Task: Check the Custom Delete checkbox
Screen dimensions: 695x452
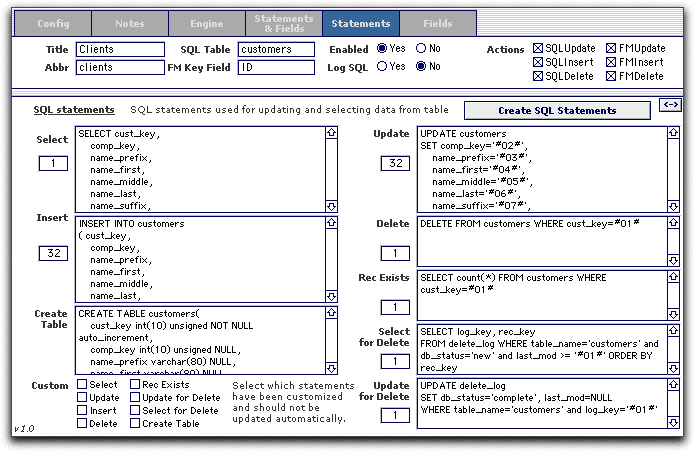Action: click(x=82, y=423)
